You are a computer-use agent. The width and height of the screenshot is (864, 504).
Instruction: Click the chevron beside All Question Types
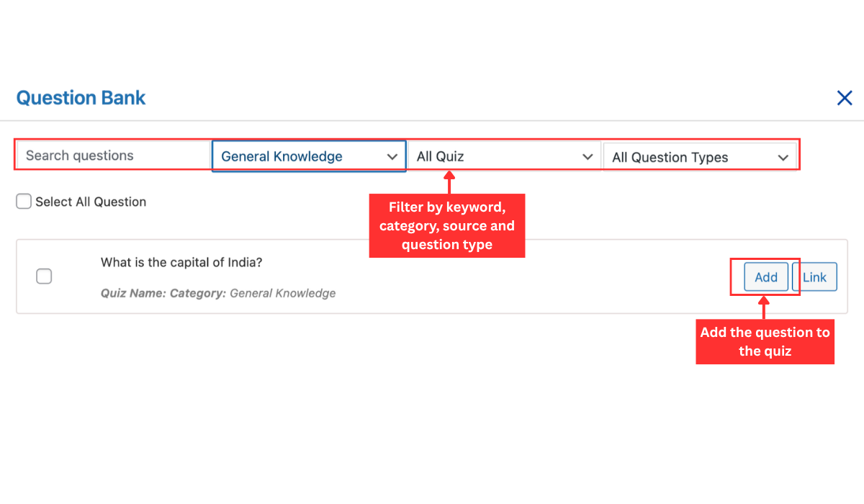click(x=784, y=157)
